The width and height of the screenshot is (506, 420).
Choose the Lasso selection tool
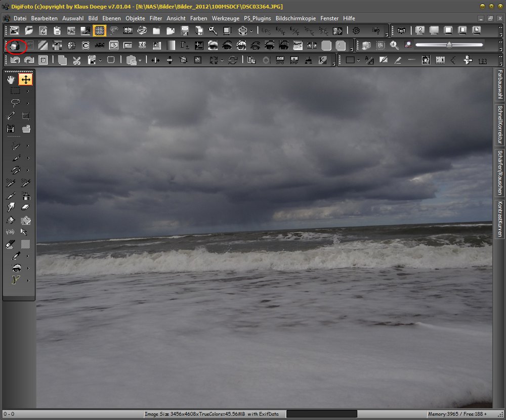(15, 103)
